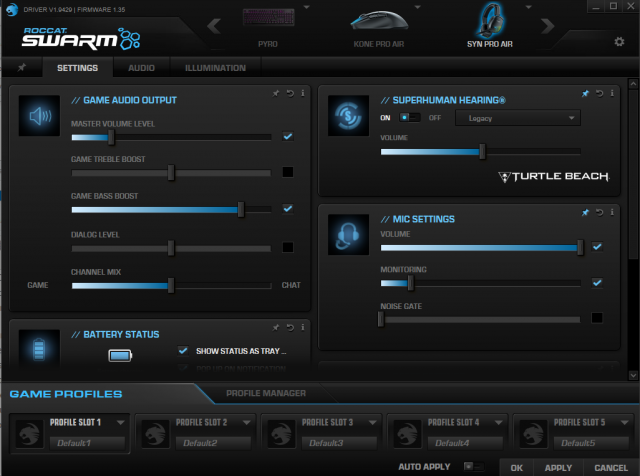Pin the Game Audio Output panel
This screenshot has width=640, height=476.
tap(276, 93)
